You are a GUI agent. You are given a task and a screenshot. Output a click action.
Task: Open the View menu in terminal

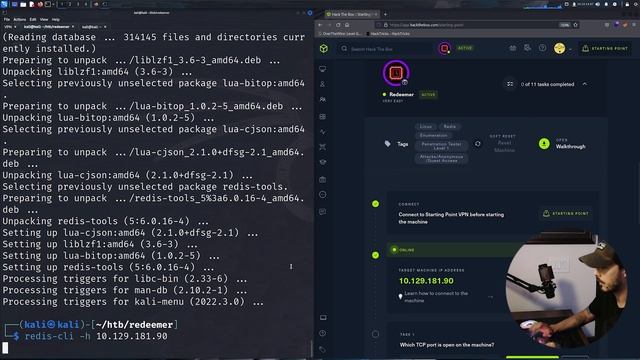pos(44,20)
